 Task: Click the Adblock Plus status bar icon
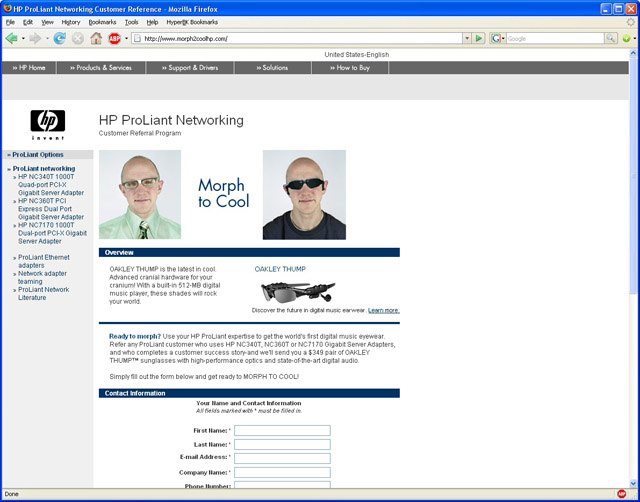pyautogui.click(x=622, y=494)
